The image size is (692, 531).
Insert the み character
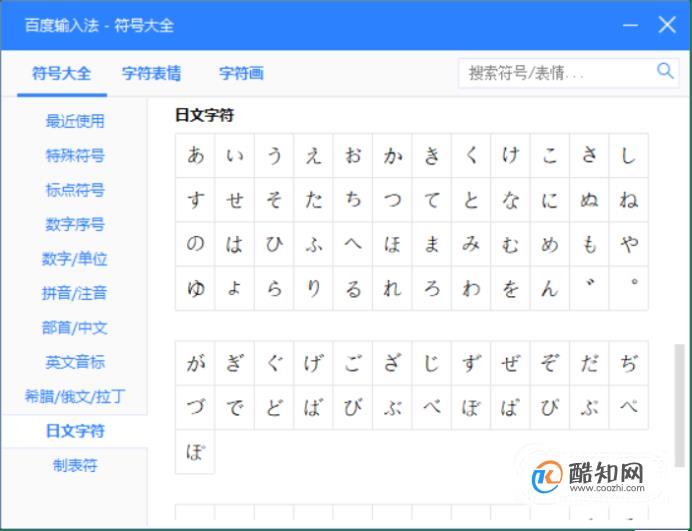point(471,244)
